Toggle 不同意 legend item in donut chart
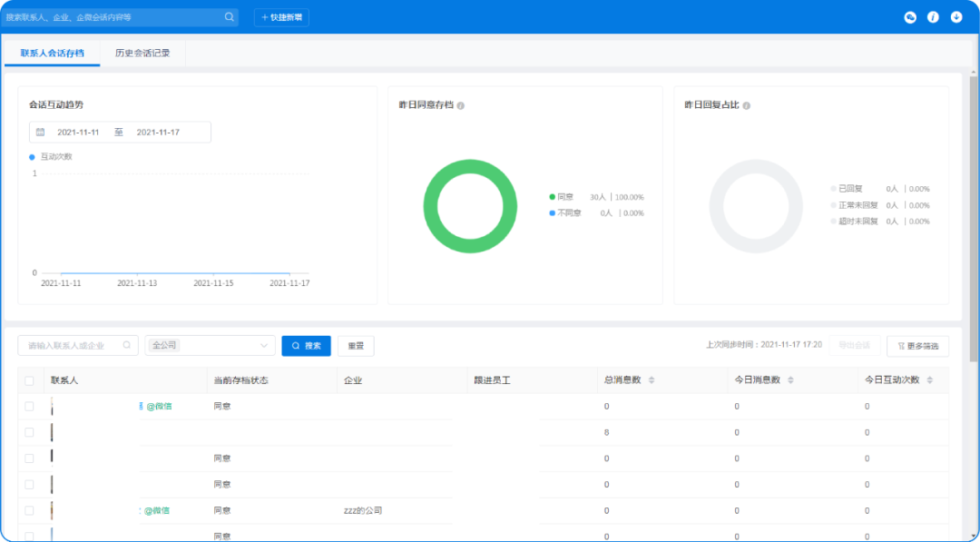The width and height of the screenshot is (980, 542). tap(565, 213)
